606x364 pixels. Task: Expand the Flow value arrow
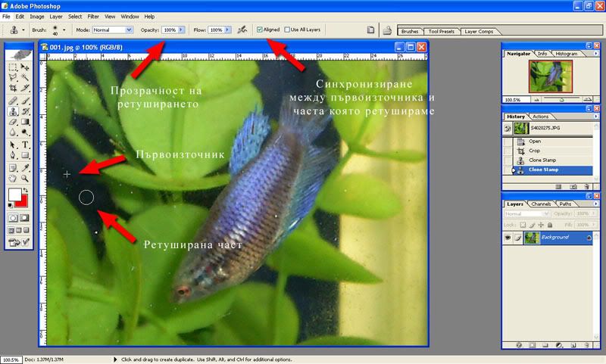228,30
